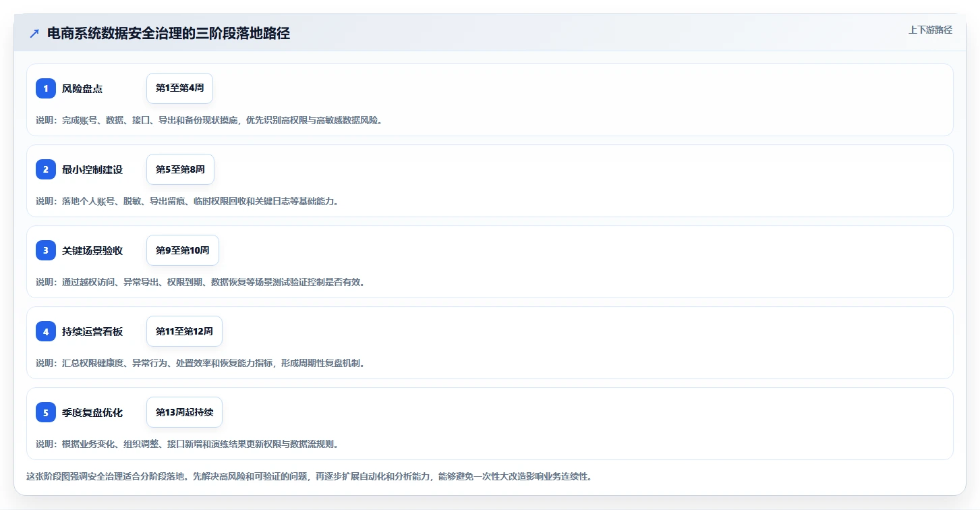980x510 pixels.
Task: Click the step number 2 badge
Action: [x=46, y=169]
